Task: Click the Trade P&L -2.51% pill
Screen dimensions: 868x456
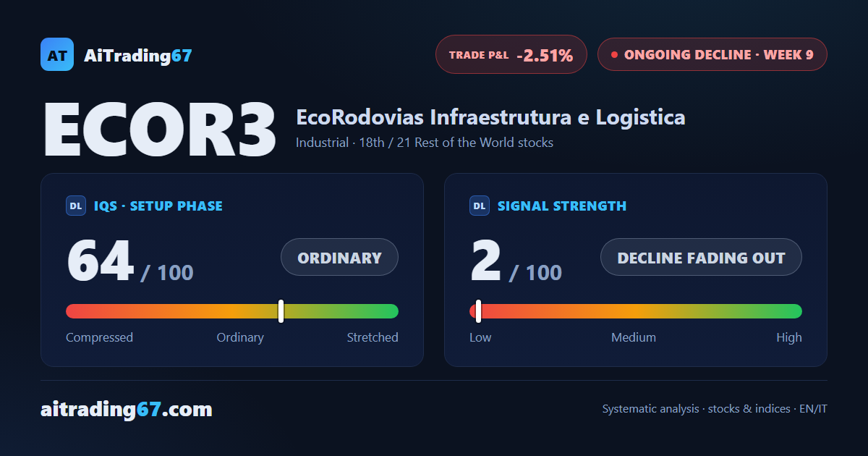Action: [x=511, y=54]
